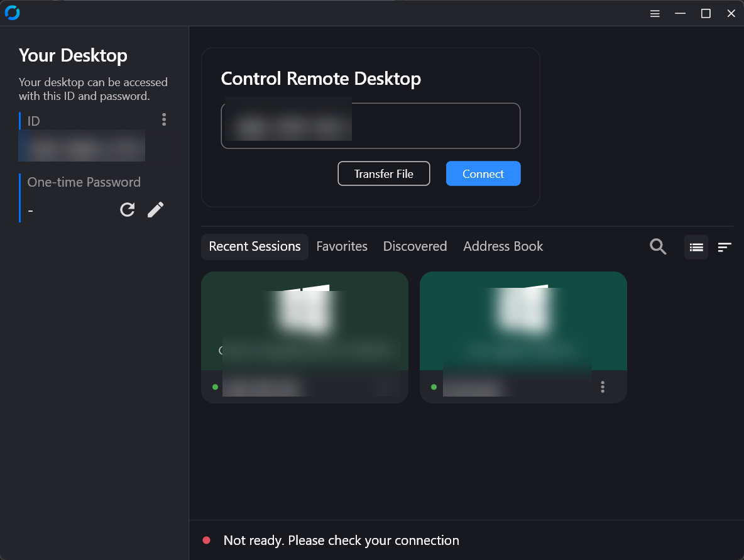Image resolution: width=744 pixels, height=560 pixels.
Task: Refresh the one-time password
Action: 127,209
